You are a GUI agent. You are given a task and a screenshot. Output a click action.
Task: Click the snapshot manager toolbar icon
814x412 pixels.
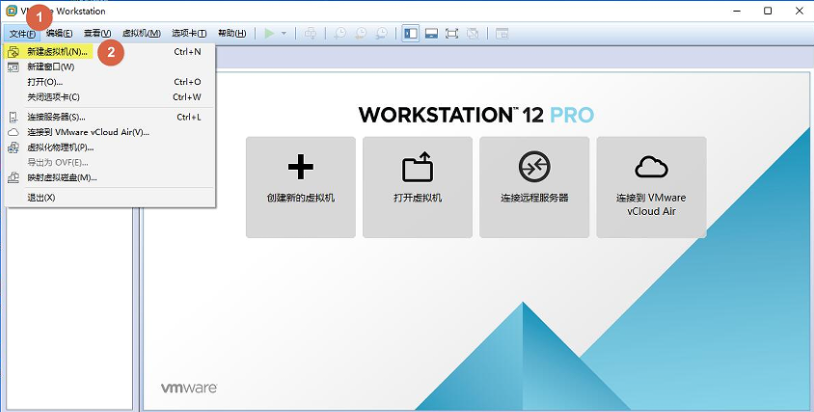pos(381,34)
